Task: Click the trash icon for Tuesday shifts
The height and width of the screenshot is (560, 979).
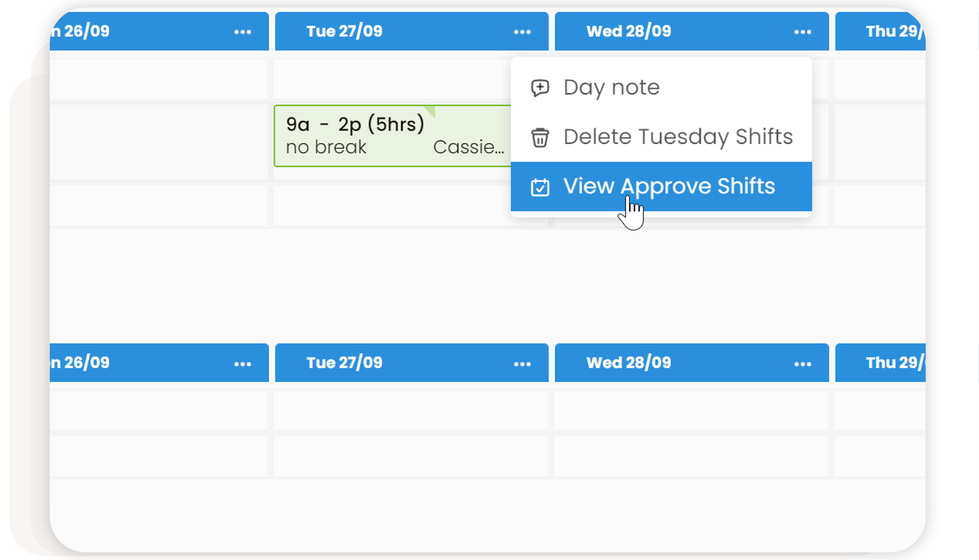Action: 540,137
